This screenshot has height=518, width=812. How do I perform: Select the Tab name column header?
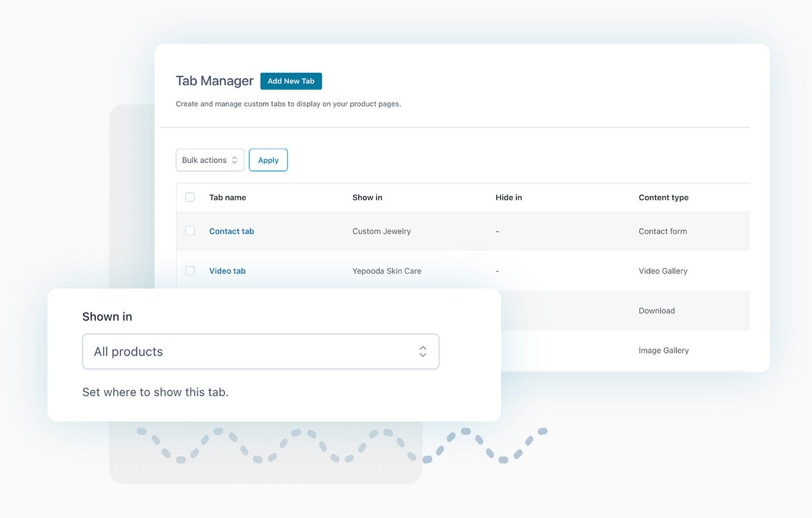[227, 197]
